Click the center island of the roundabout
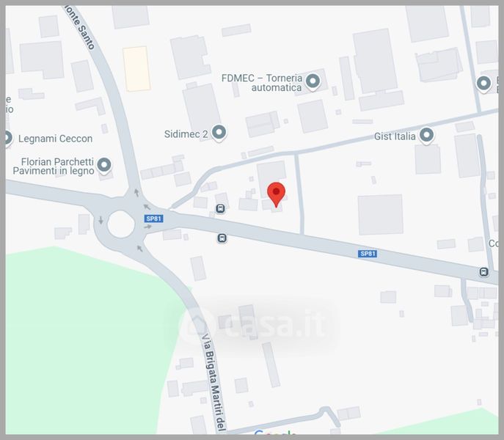This screenshot has height=440, width=504. (121, 224)
